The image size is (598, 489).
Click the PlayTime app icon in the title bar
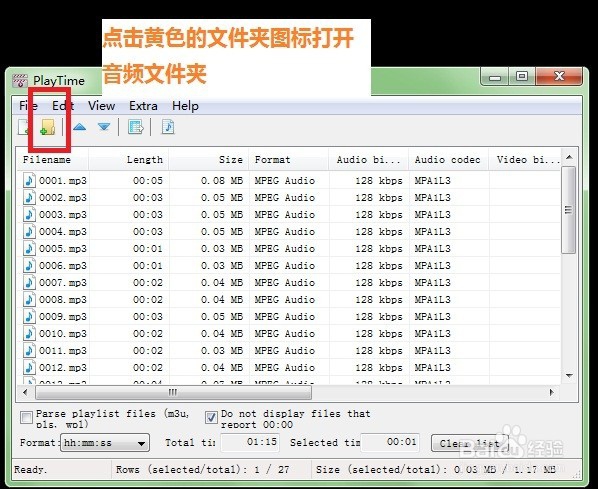point(20,80)
